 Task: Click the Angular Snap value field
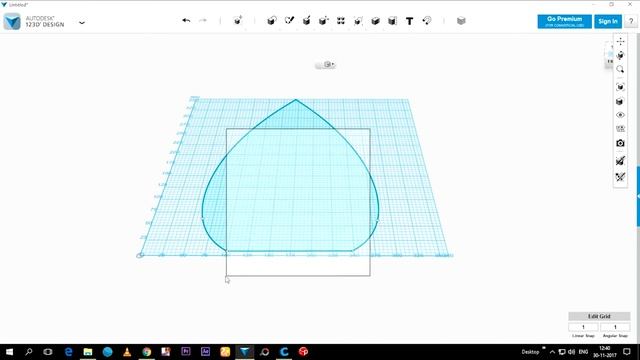coord(615,327)
